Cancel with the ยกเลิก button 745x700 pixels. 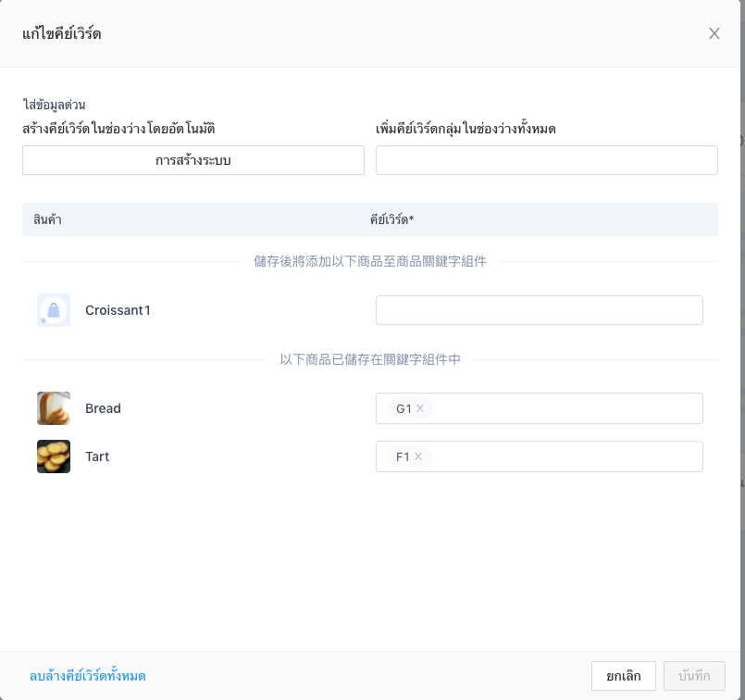pos(624,676)
